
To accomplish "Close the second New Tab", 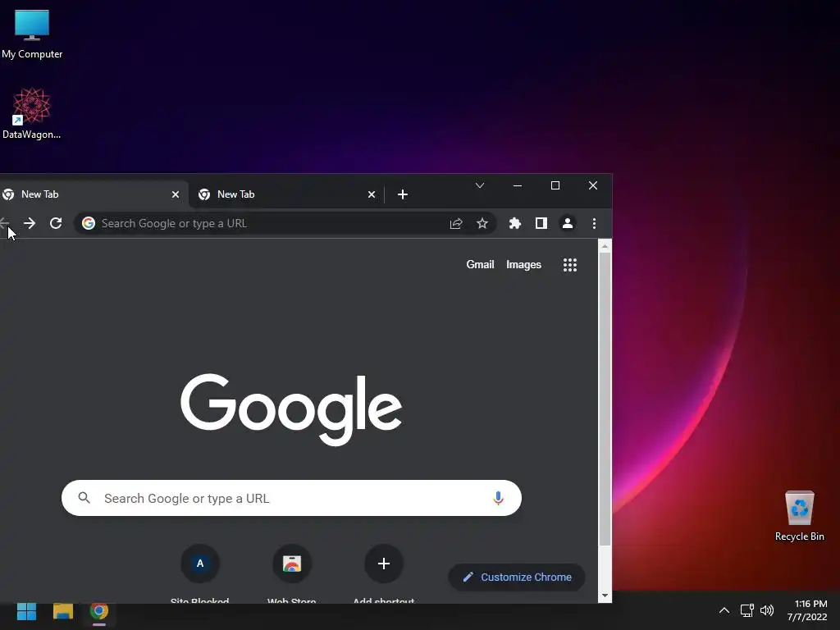I will coord(372,194).
